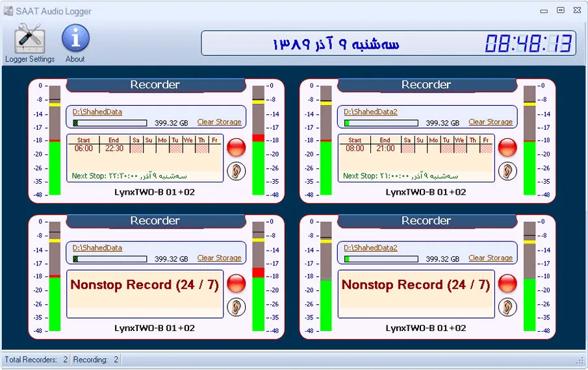
Task: Click the Next Stop line showing ۲۲:۳۰:۰۰
Action: click(x=129, y=176)
